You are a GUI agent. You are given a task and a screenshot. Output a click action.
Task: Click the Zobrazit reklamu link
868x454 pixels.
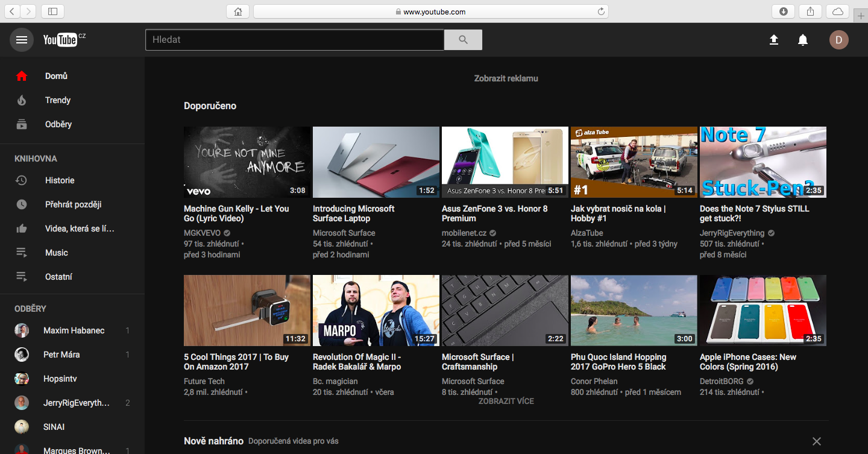[x=506, y=78]
